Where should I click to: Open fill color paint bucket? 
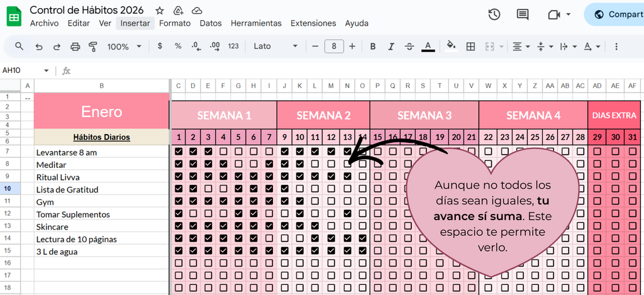(452, 46)
